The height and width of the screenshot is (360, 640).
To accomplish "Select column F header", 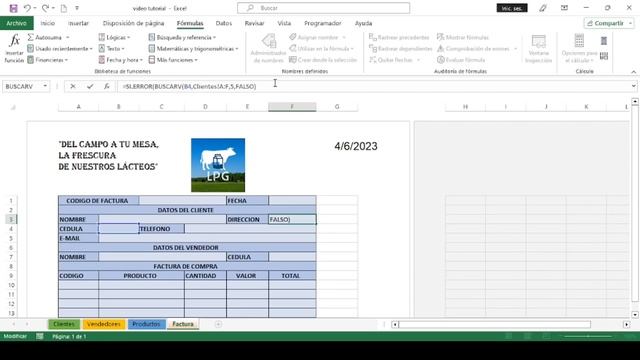I will click(292, 107).
